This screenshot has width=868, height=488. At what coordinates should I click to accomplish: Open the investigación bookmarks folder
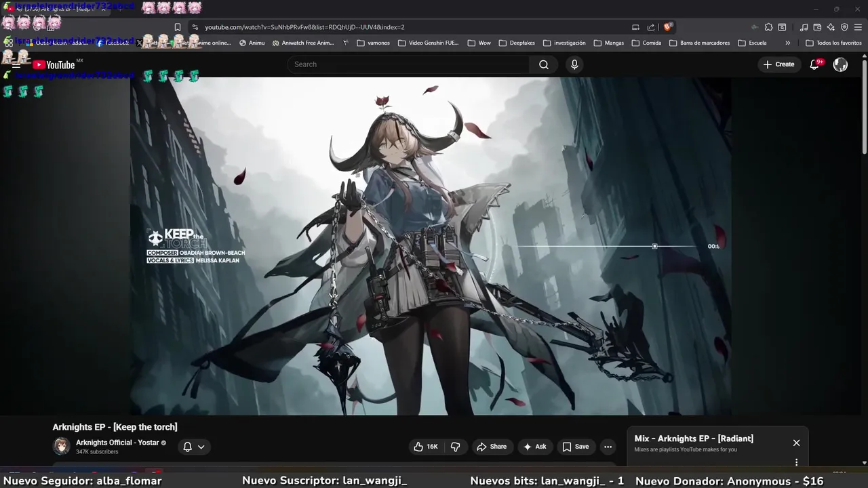tap(564, 43)
